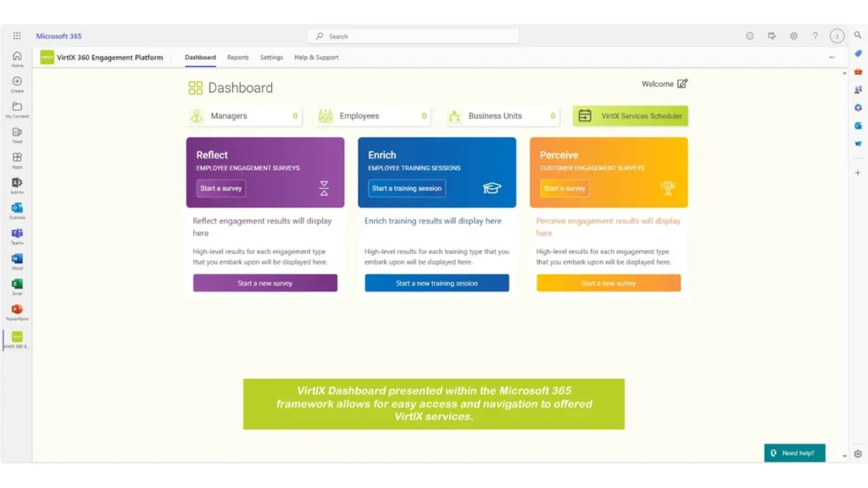Launch Teams from the sidebar
868x488 pixels.
coord(17,235)
